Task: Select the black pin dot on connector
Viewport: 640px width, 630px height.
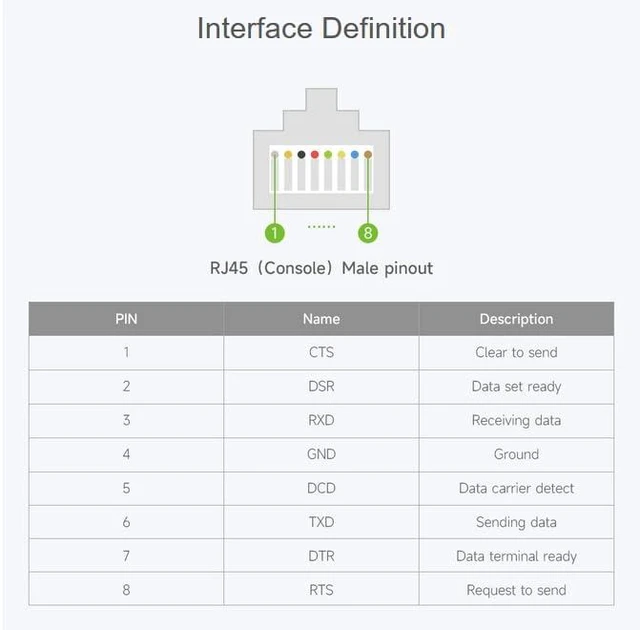Action: (x=301, y=155)
